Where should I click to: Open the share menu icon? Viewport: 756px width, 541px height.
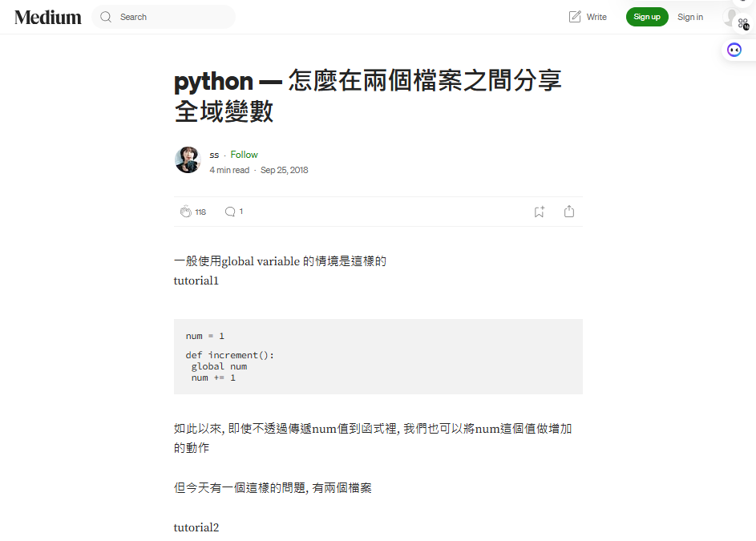569,212
